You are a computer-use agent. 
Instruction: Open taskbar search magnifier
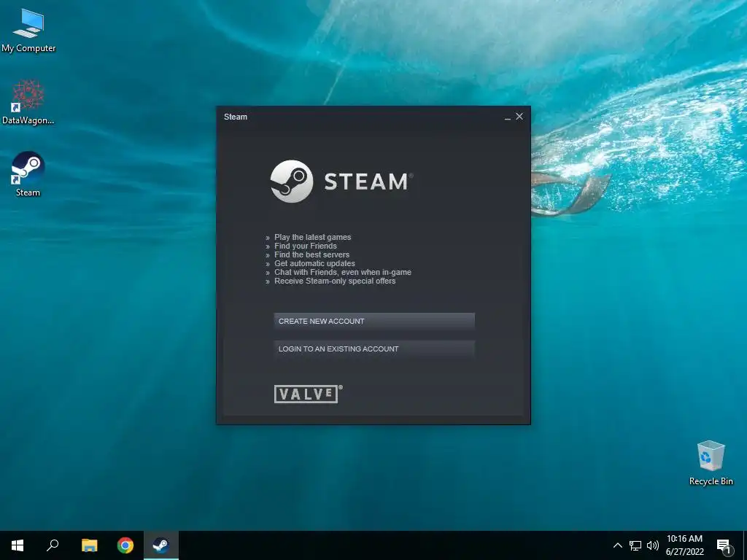tap(53, 545)
